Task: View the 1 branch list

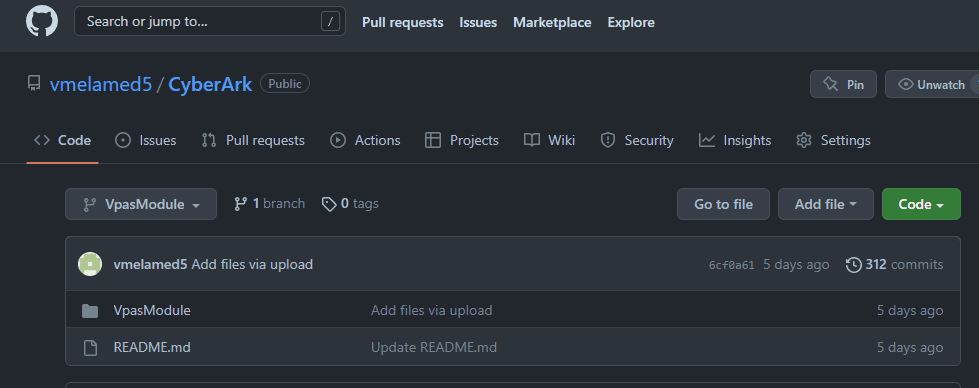Action: [x=269, y=204]
